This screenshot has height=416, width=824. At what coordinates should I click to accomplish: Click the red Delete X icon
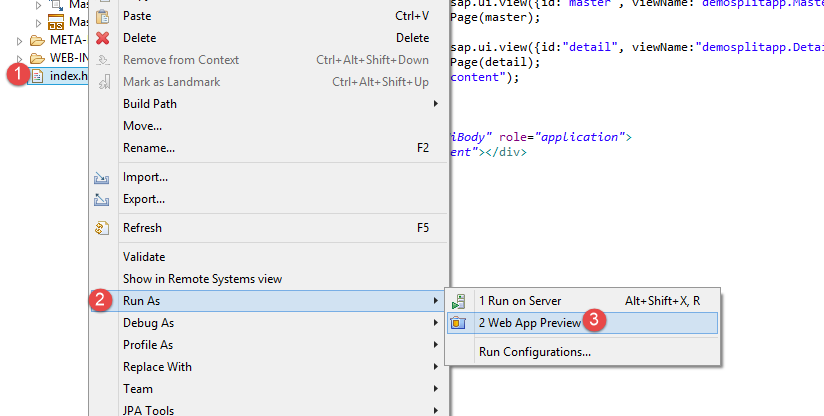pyautogui.click(x=101, y=38)
